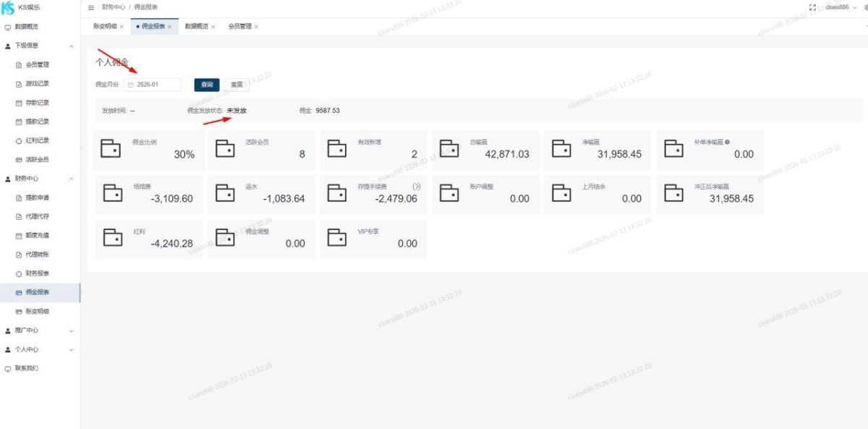868x429 pixels.
Task: Click the wallet icon in 红利 card
Action: point(111,237)
